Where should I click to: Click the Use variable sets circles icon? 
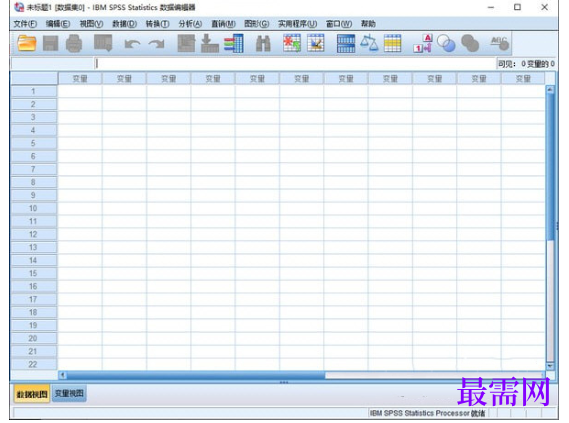coord(446,44)
